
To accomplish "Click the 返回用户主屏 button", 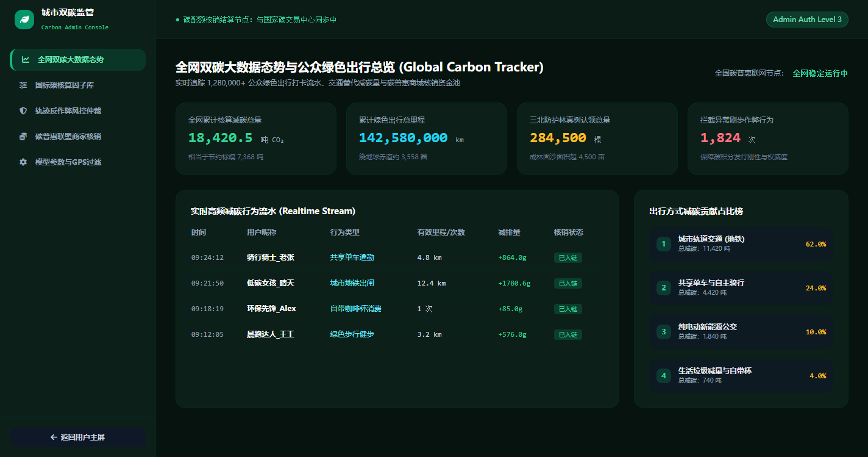I will point(77,437).
